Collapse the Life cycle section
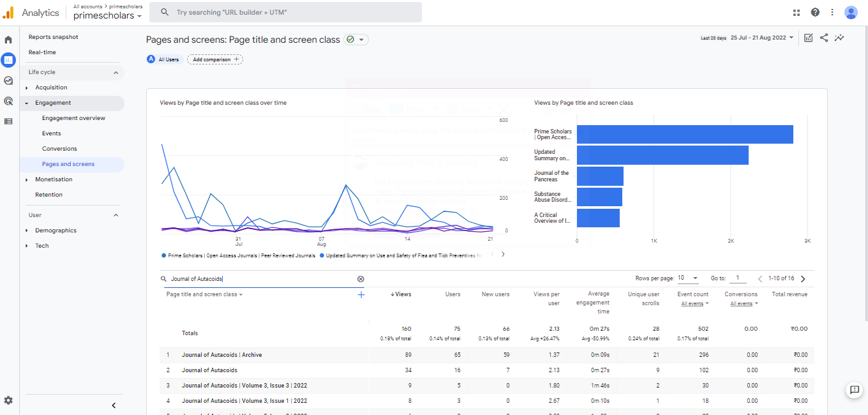Image resolution: width=868 pixels, height=415 pixels. point(116,73)
